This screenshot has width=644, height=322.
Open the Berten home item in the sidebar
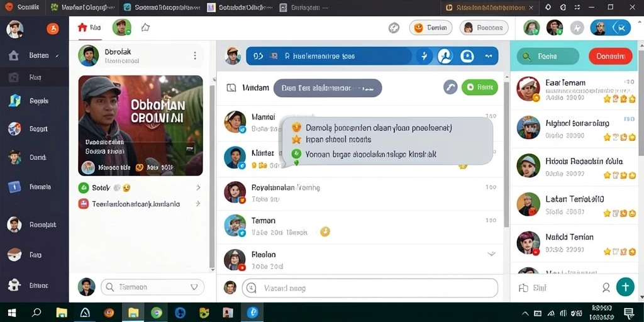click(35, 55)
